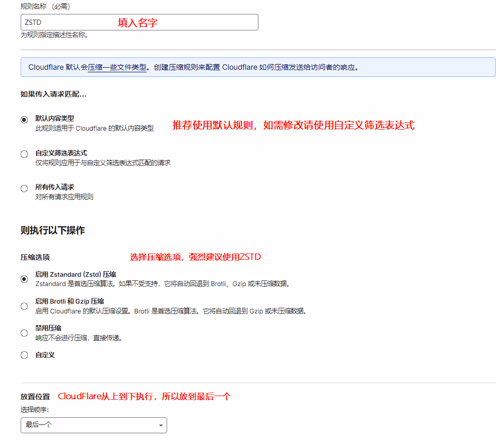The width and height of the screenshot is (504, 441).
Task: Click the 启用 Zstandard (Zstd) 压缩 label text
Action: pyautogui.click(x=75, y=274)
